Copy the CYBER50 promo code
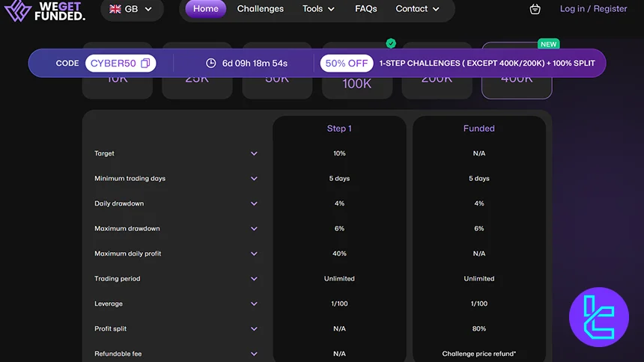The image size is (644, 362). [146, 64]
